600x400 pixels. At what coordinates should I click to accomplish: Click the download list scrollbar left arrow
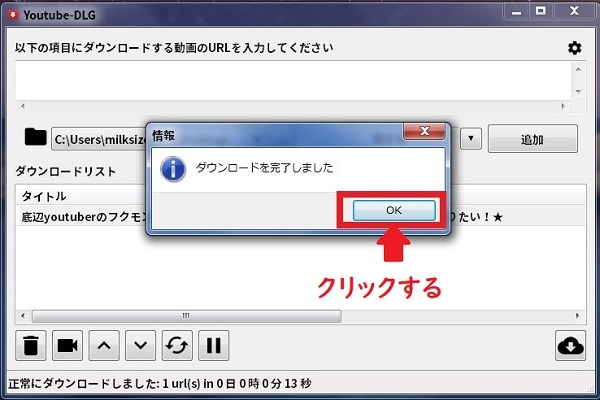point(23,316)
